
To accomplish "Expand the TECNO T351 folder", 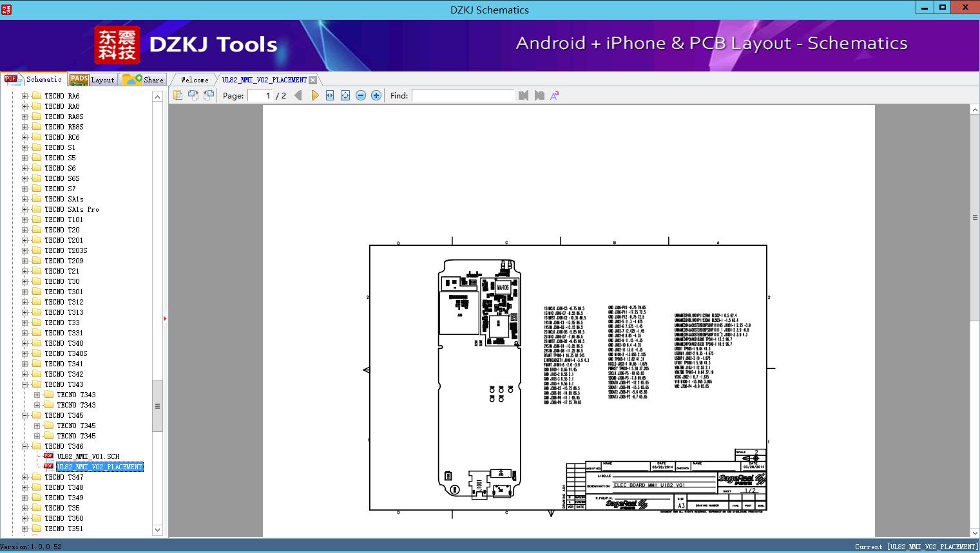I will click(25, 529).
